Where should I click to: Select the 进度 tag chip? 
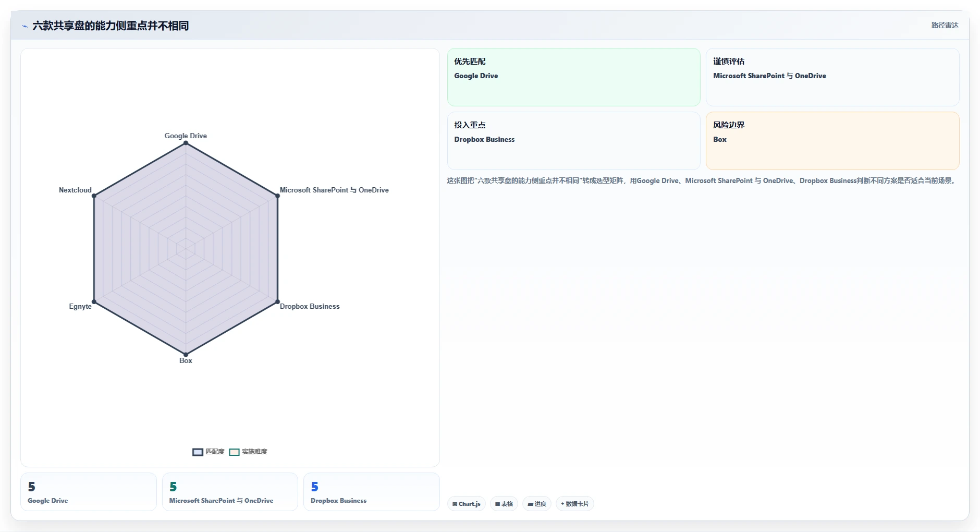click(x=537, y=504)
